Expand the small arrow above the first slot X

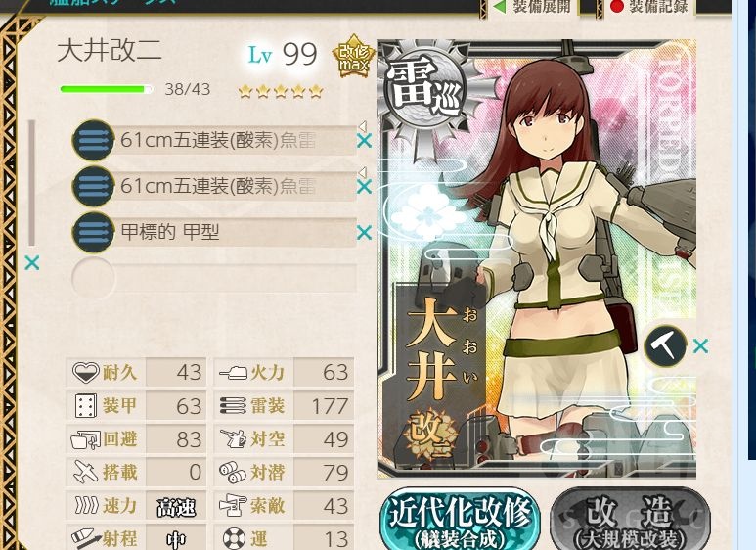point(363,126)
